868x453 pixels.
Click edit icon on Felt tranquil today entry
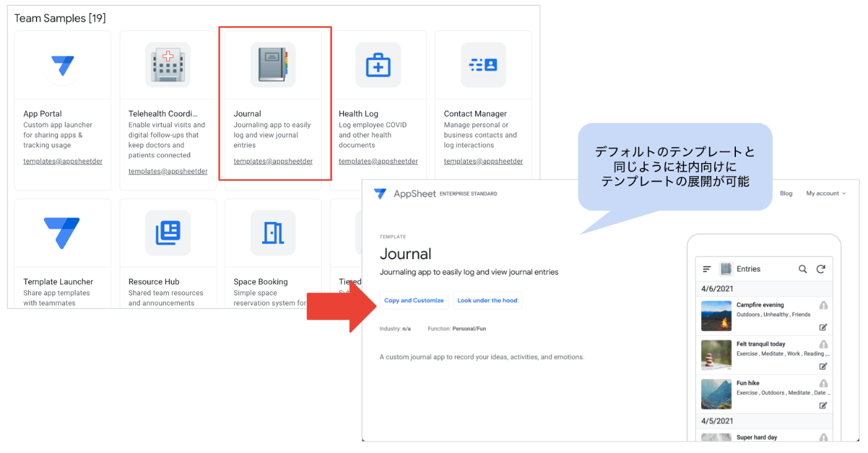[823, 366]
